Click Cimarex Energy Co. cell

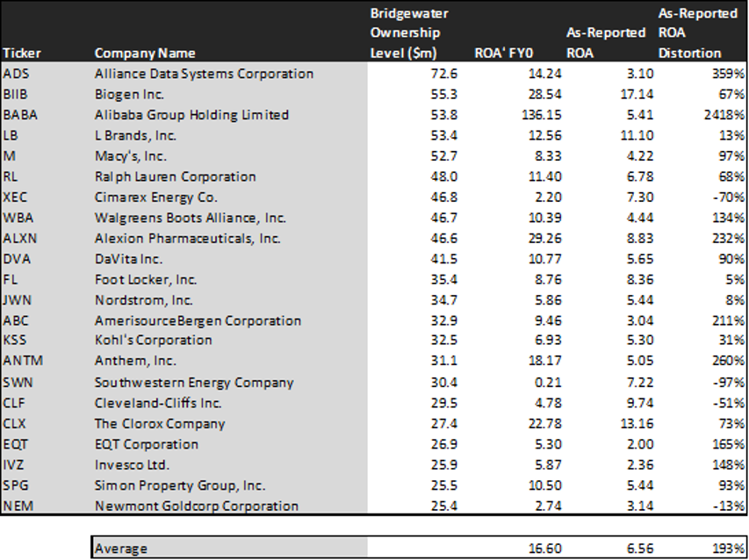[155, 197]
